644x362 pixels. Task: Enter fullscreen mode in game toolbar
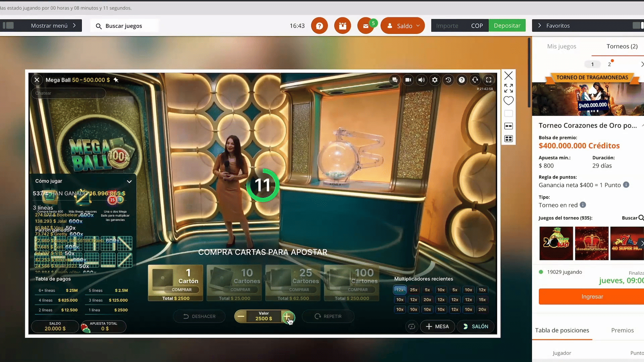click(489, 80)
